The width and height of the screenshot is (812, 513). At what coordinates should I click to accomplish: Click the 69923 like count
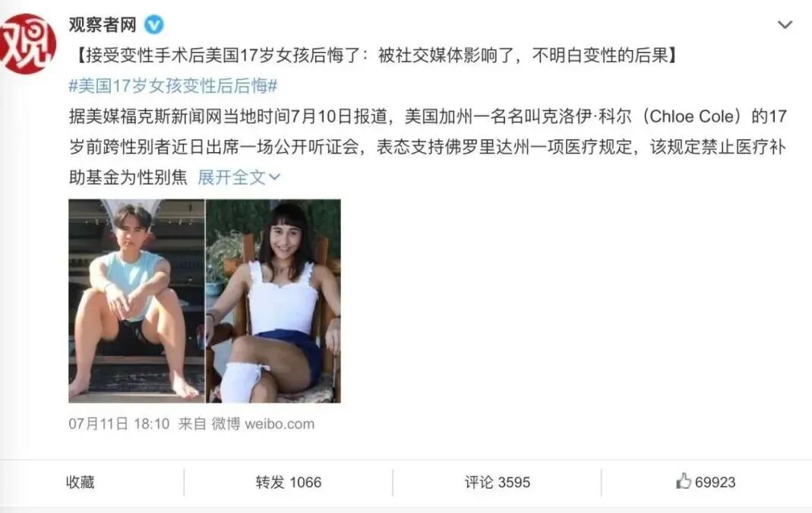coord(716,482)
